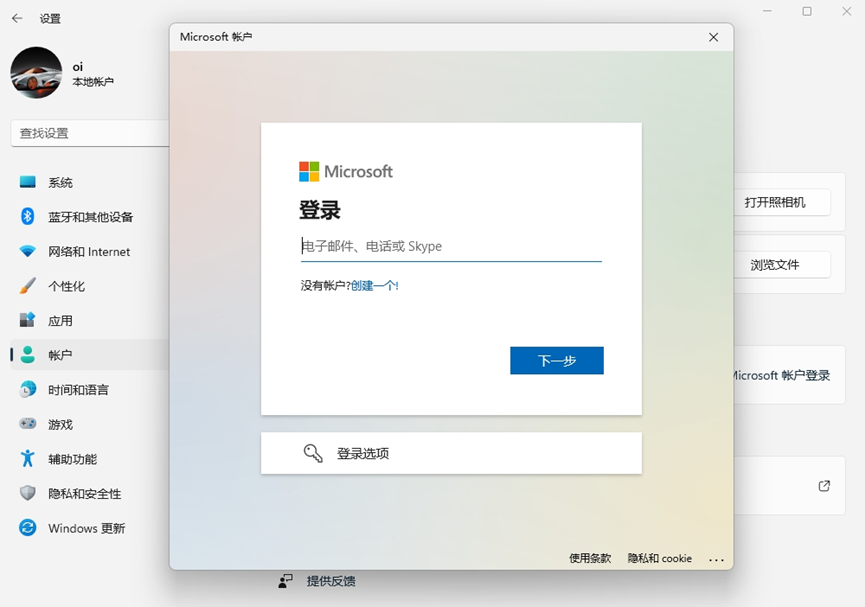865x607 pixels.
Task: Click the back arrow in Settings
Action: tap(17, 18)
